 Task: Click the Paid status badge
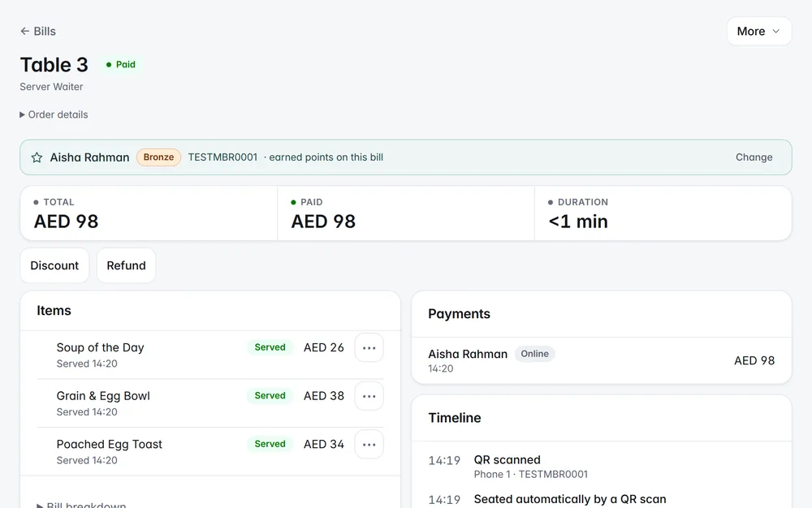(121, 64)
